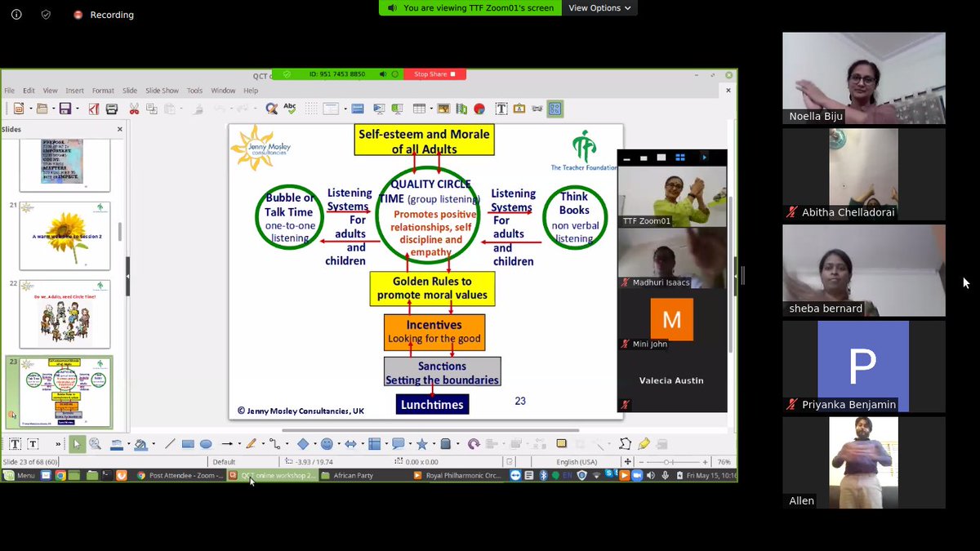Open the File menu
This screenshot has width=980, height=551.
coord(10,91)
